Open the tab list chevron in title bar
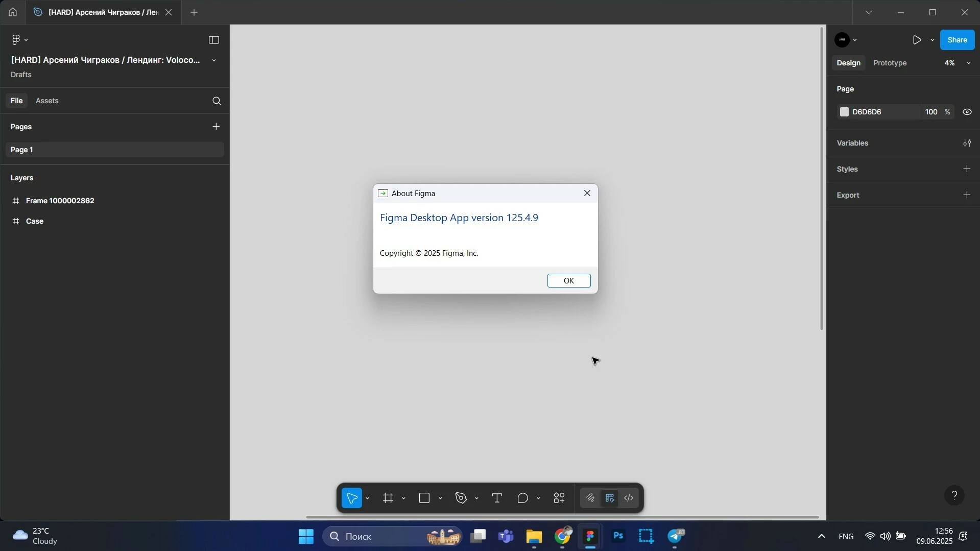Screen dimensions: 980x551 869,12
